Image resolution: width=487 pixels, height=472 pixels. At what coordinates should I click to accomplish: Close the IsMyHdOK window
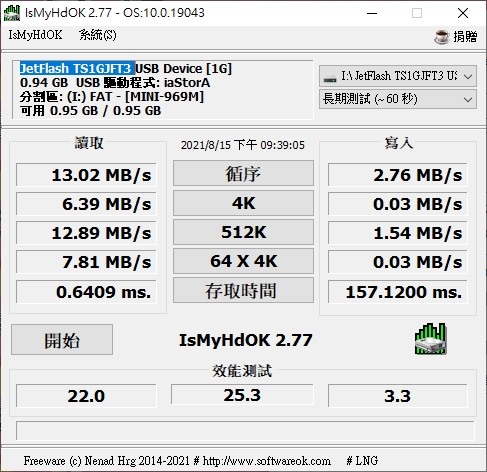pyautogui.click(x=463, y=13)
